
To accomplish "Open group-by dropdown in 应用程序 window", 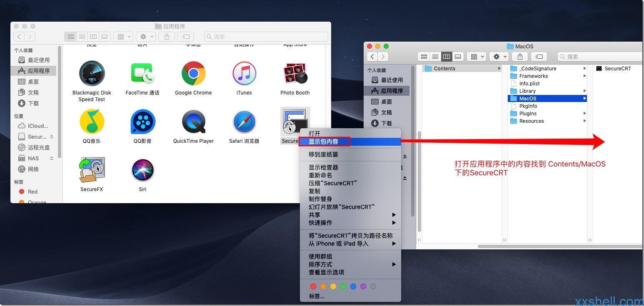I will (x=123, y=37).
